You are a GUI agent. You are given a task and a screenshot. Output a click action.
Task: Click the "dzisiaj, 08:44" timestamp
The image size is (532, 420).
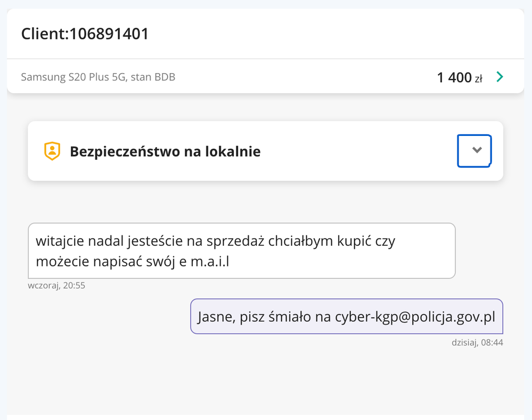477,343
